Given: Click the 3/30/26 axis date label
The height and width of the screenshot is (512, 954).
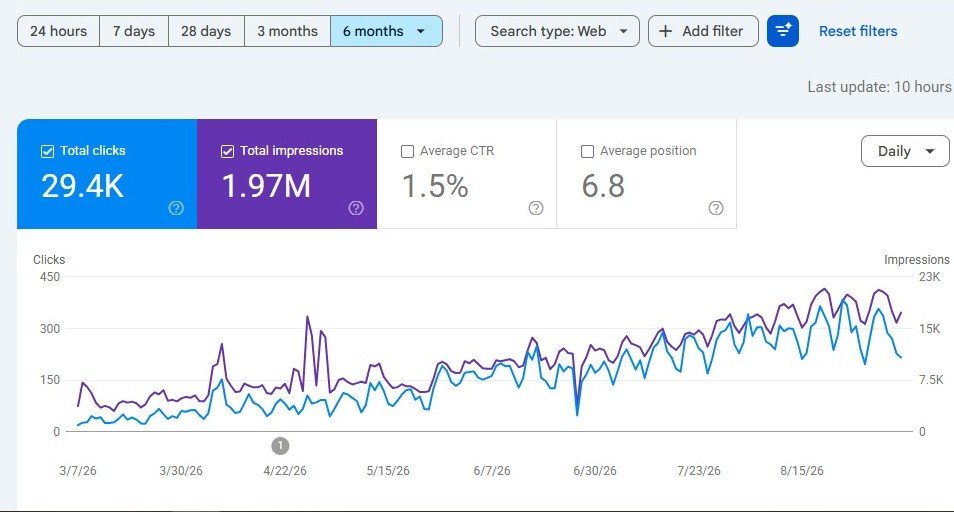Looking at the screenshot, I should click(x=181, y=471).
